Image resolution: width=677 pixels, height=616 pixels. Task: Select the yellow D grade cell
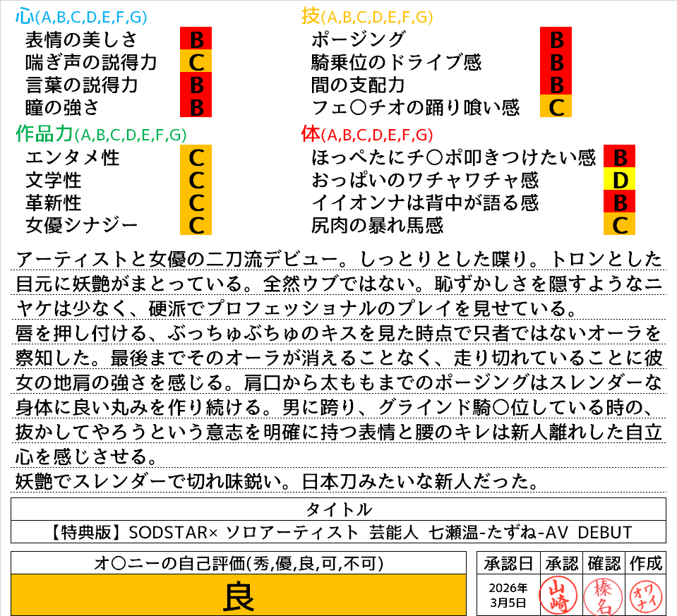point(620,180)
